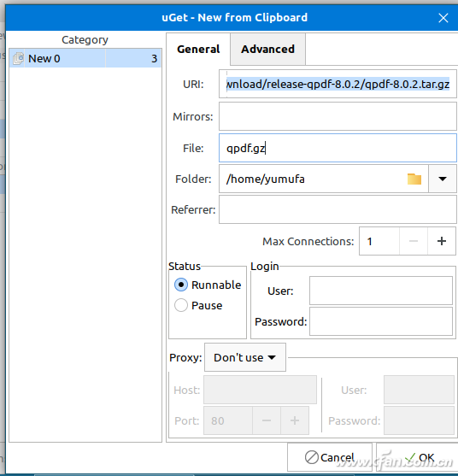Viewport: 458px width, 476px height.
Task: Select the Runnable status radio button
Action: (181, 285)
